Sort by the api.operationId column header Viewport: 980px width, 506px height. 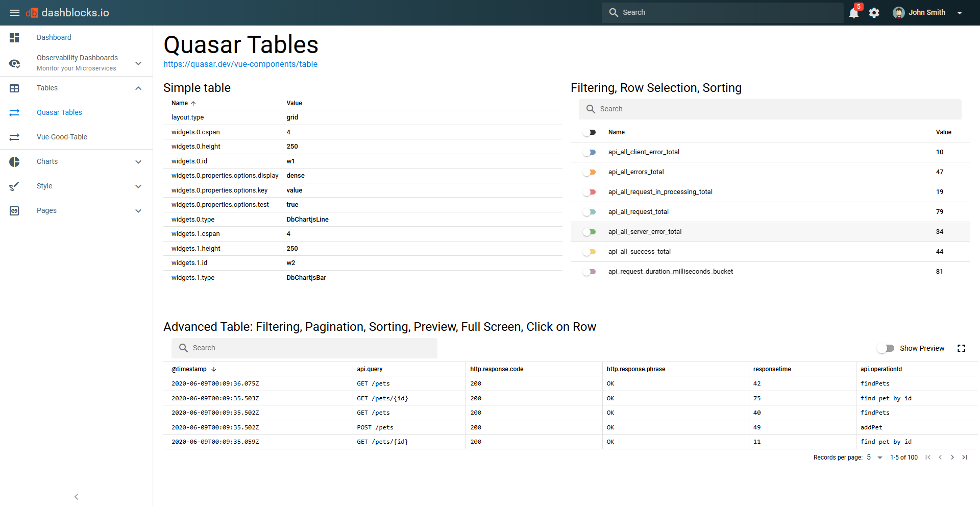[x=881, y=369]
